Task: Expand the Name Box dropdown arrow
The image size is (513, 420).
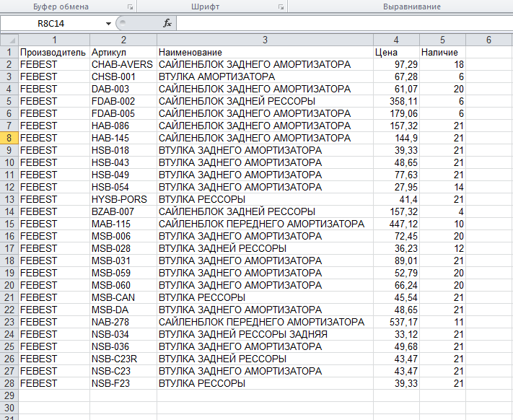Action: click(x=108, y=24)
